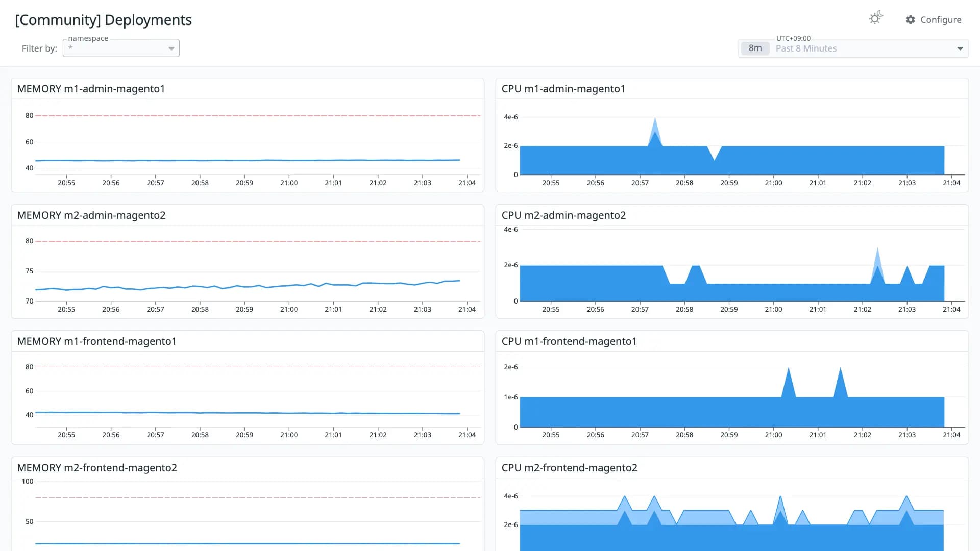Viewport: 980px width, 551px height.
Task: Click the first CPU spike in m1-frontend-magento1 chart
Action: [x=789, y=383]
